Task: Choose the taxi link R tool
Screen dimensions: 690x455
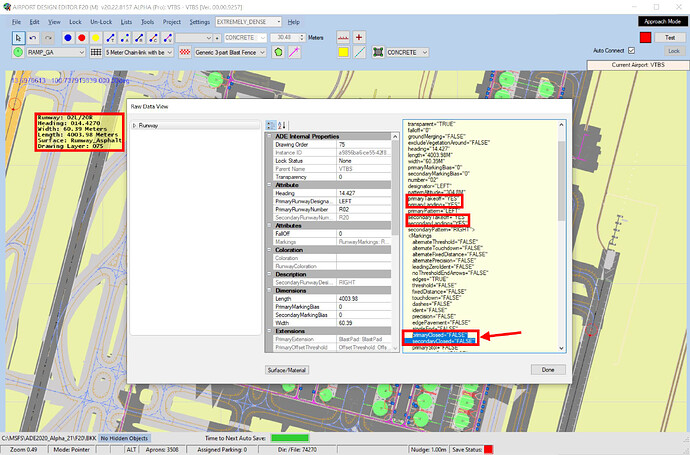Action: pyautogui.click(x=139, y=38)
